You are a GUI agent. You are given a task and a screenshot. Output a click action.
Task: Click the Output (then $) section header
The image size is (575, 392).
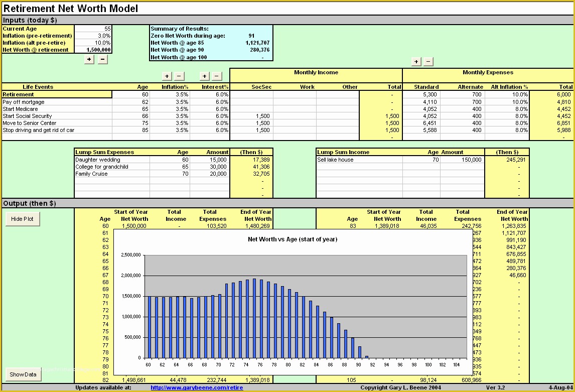(29, 203)
